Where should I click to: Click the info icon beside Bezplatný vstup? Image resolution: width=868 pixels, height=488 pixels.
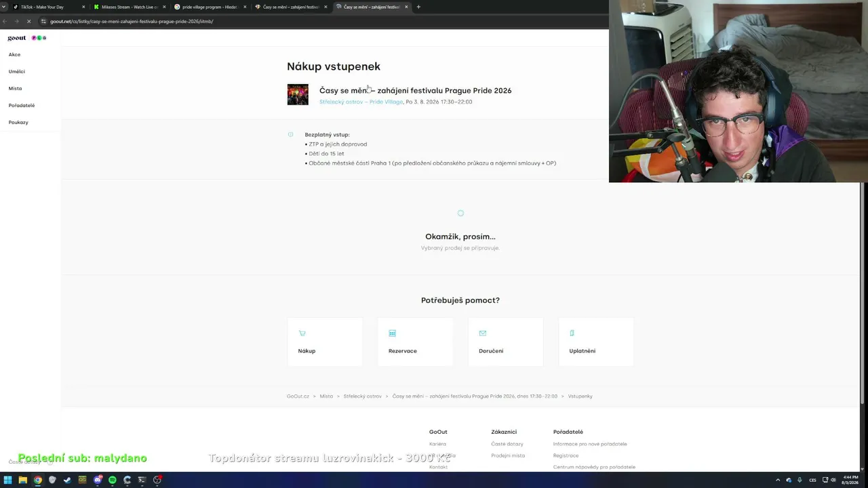[x=291, y=134]
